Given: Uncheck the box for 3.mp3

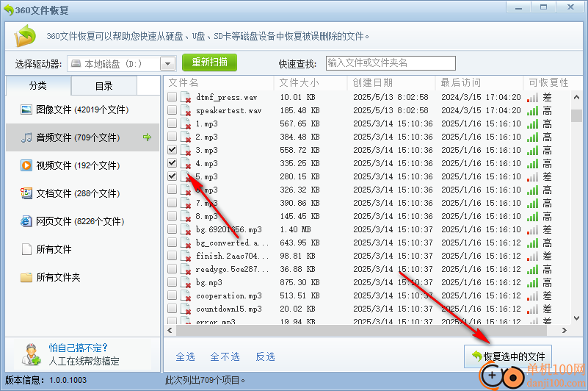Looking at the screenshot, I should coord(172,150).
